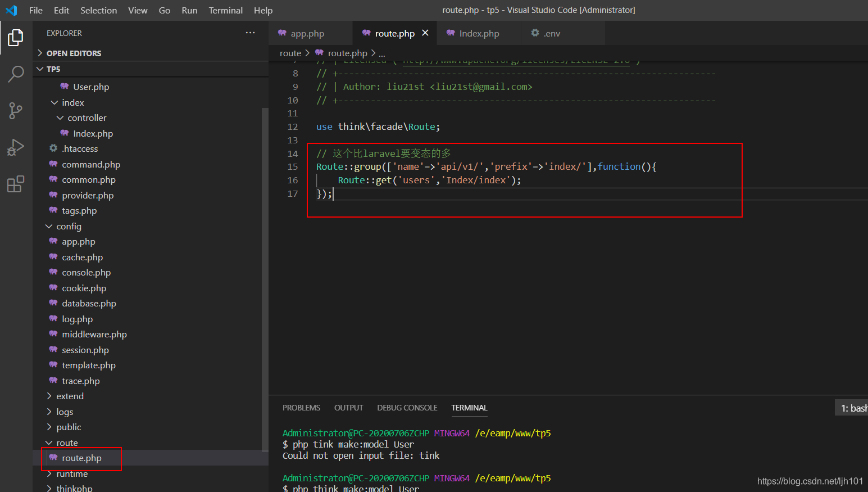Viewport: 868px width, 492px height.
Task: Open the Source Control view
Action: tap(16, 111)
